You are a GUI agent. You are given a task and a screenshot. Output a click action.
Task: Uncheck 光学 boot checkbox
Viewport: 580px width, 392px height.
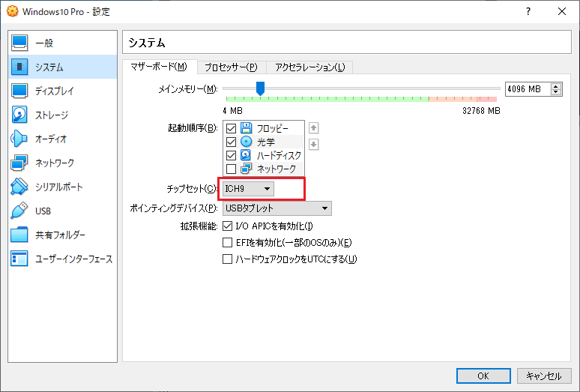[232, 142]
